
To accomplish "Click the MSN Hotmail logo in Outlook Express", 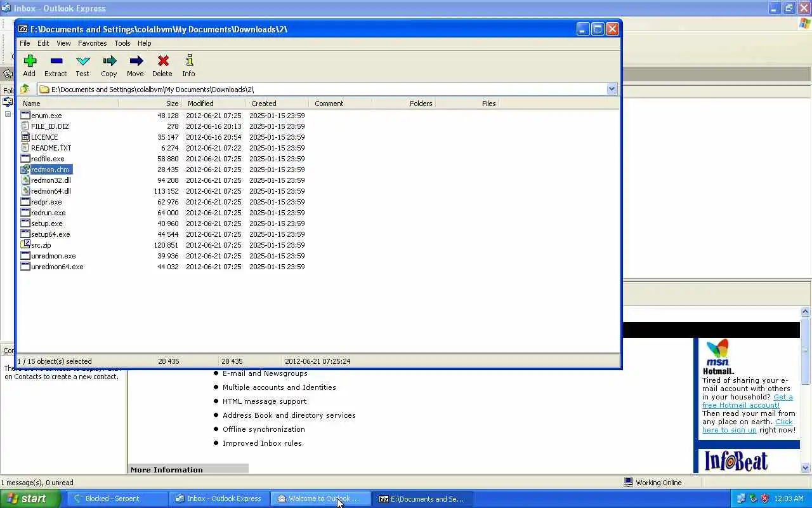I will (x=718, y=357).
